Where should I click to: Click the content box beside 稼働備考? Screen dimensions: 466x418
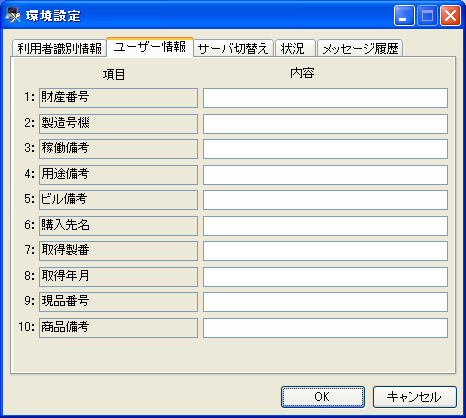(325, 149)
